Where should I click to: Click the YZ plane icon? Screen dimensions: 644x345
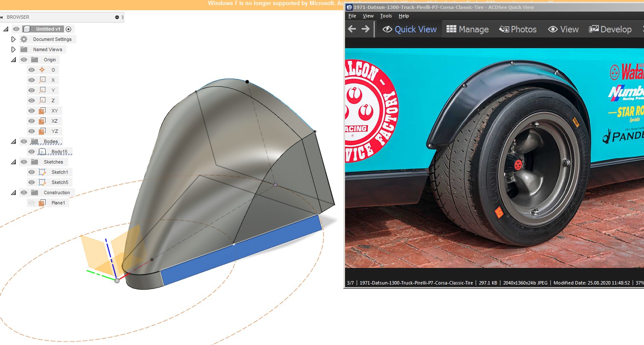coord(42,131)
